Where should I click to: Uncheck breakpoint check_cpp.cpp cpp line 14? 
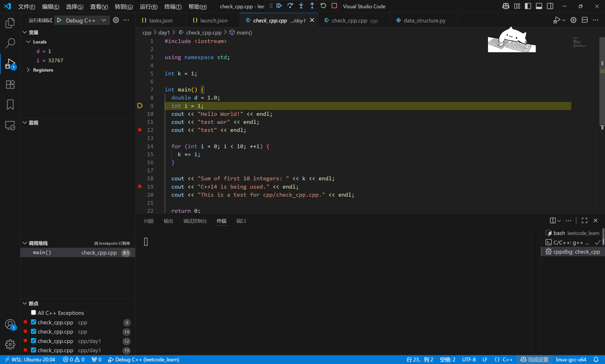[33, 331]
